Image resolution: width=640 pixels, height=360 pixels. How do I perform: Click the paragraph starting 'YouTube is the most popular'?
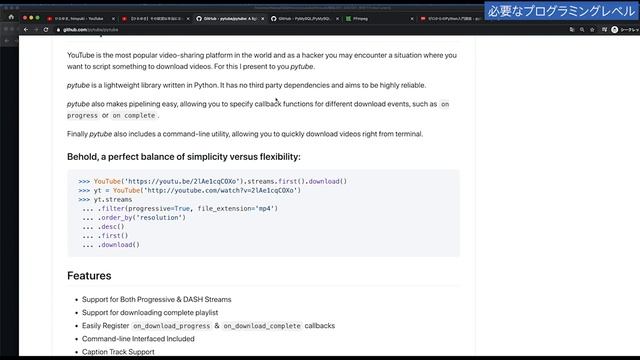pyautogui.click(x=262, y=61)
